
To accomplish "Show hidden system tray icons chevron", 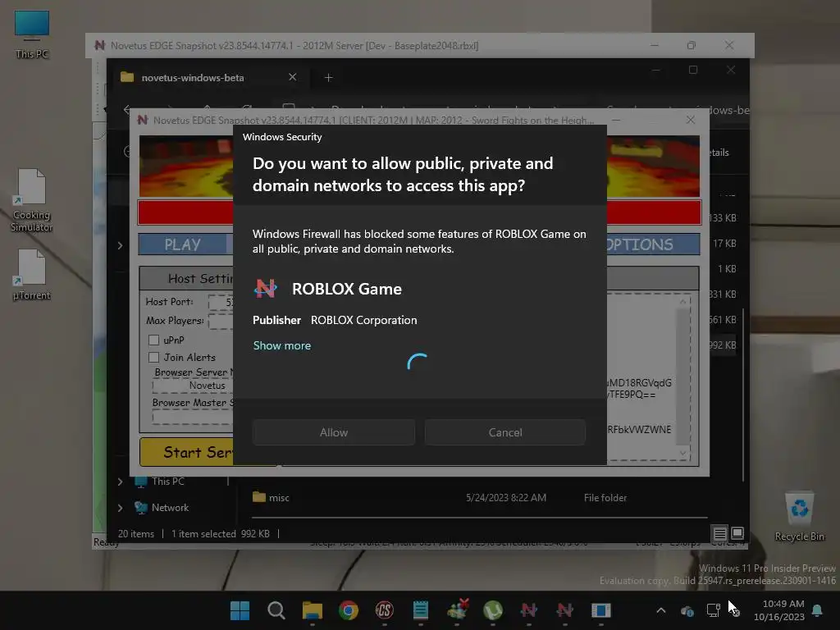I will (661, 610).
